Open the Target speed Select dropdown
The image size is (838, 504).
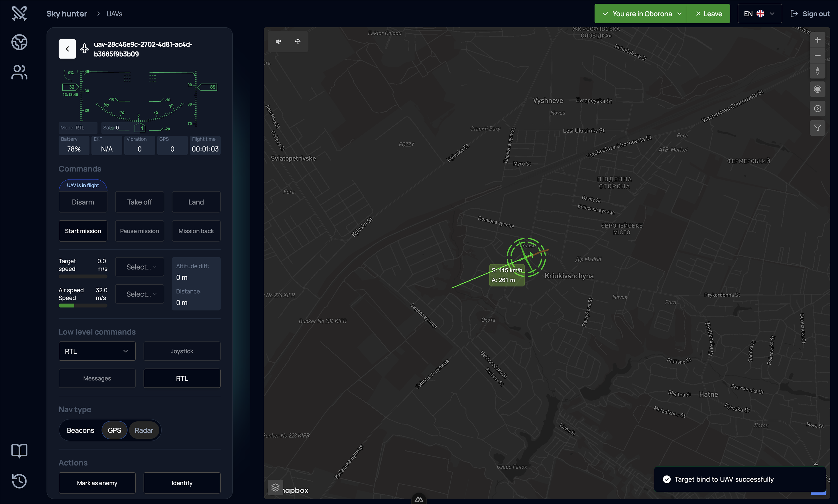click(140, 267)
